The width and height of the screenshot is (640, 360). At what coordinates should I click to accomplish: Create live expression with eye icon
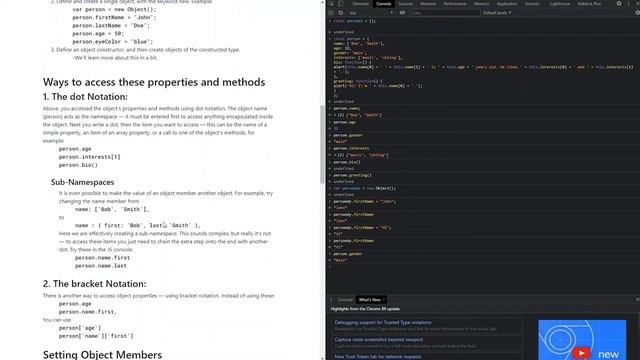click(x=402, y=13)
